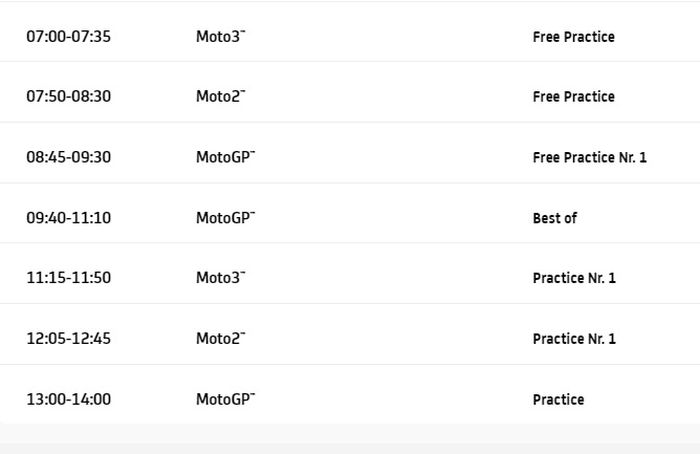700x454 pixels.
Task: Click the 09:40-11:10 time slot
Action: pos(68,218)
